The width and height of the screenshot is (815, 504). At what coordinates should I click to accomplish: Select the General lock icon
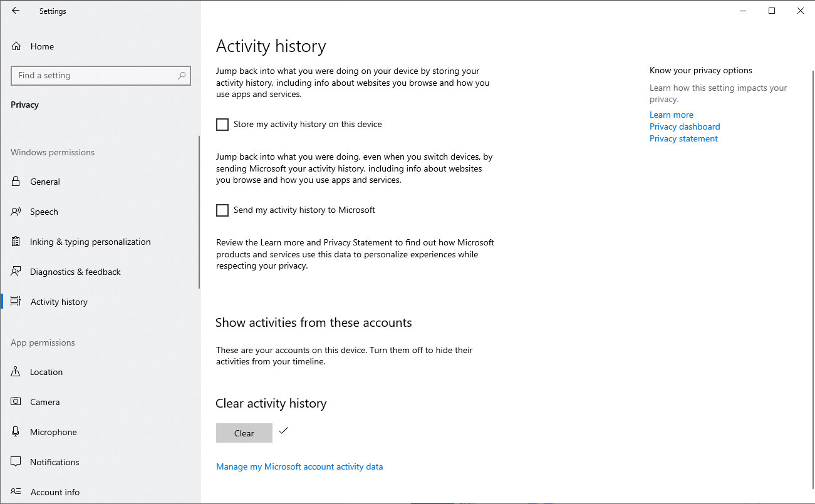[x=16, y=182]
